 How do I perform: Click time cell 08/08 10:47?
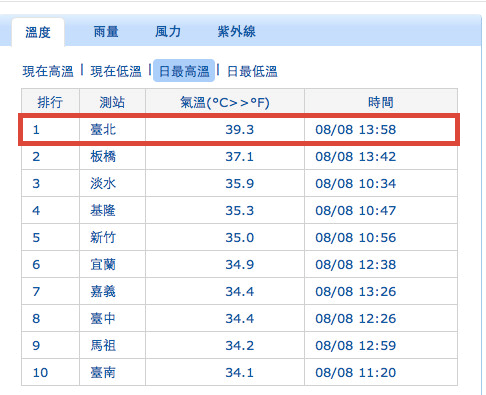tap(356, 210)
